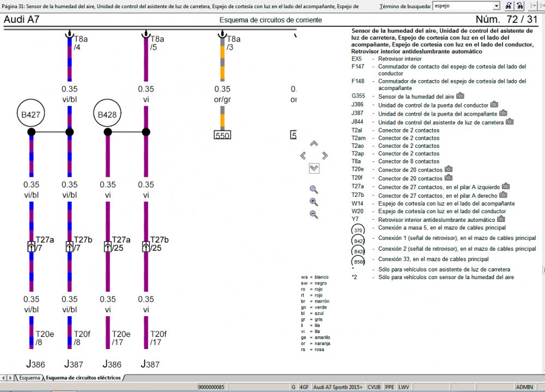Viewport: 545px width, 392px height.
Task: Click the ADMIN status bar field
Action: click(x=524, y=387)
